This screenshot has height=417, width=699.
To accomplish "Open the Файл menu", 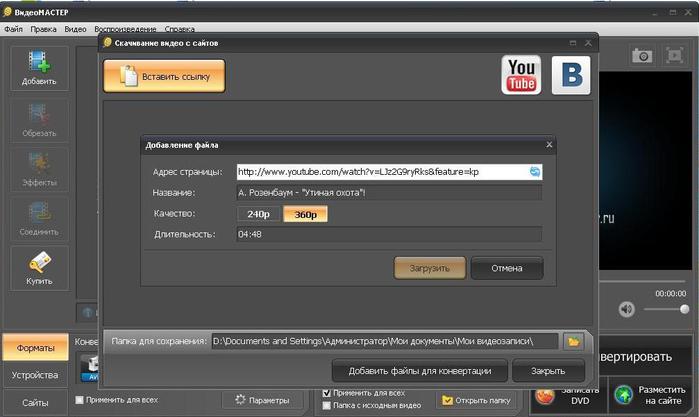I will (13, 29).
